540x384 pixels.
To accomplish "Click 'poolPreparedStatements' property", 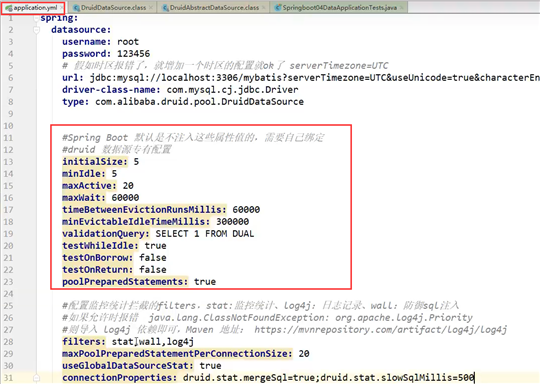I will click(x=125, y=282).
